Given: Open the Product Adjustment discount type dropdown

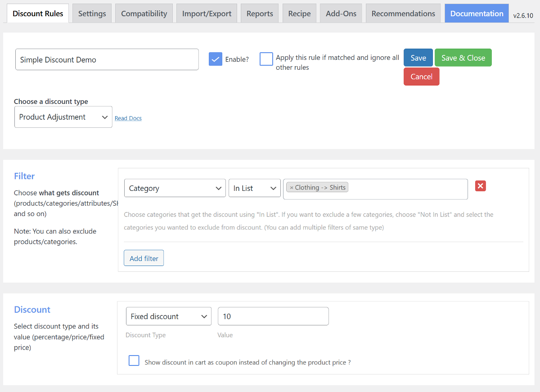Looking at the screenshot, I should coord(63,117).
